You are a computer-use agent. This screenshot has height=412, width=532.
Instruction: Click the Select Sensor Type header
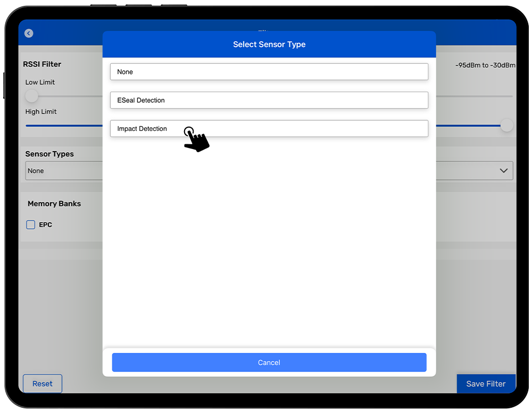pyautogui.click(x=269, y=44)
